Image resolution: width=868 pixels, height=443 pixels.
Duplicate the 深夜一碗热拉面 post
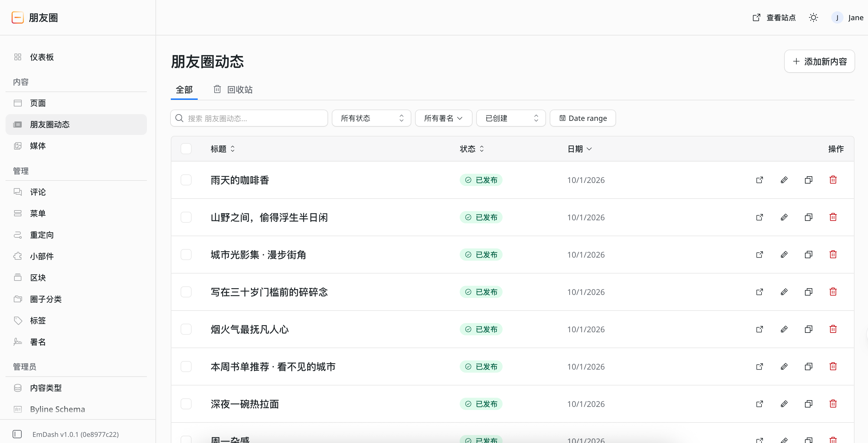(808, 404)
